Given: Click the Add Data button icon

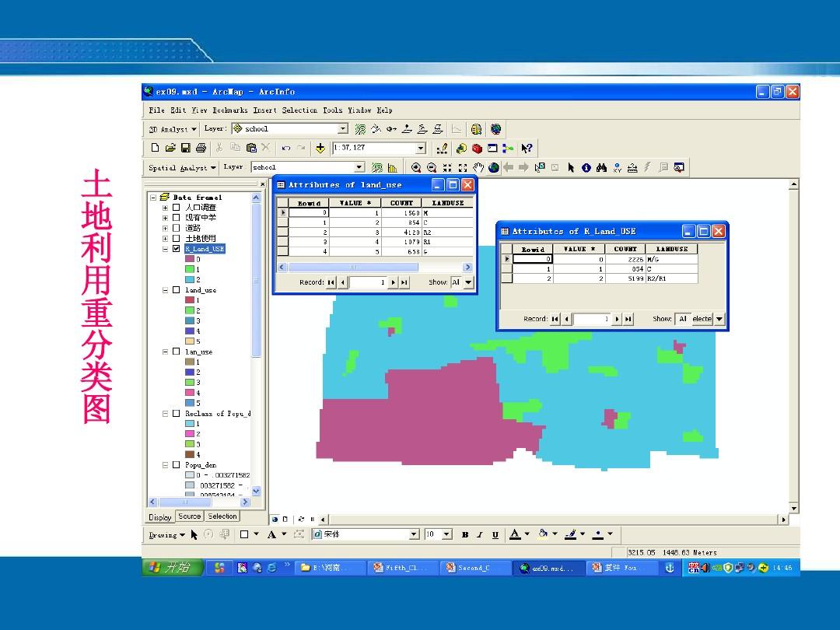Looking at the screenshot, I should [320, 148].
